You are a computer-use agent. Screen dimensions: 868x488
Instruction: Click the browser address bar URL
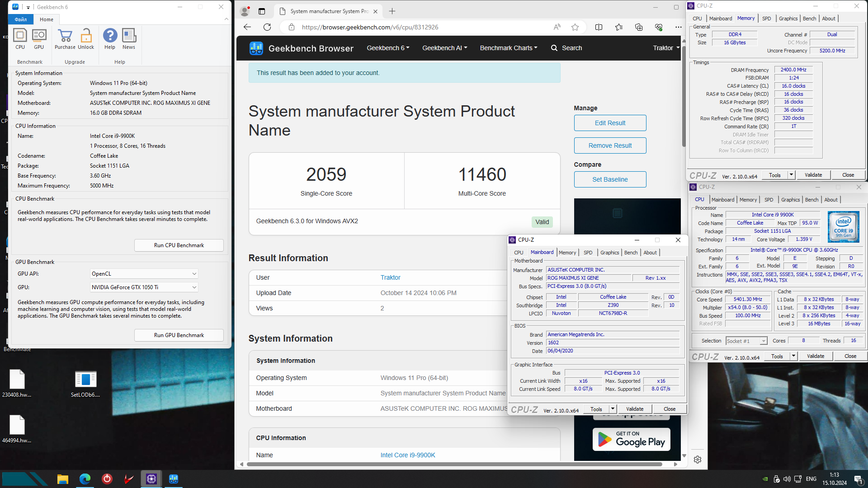pos(370,27)
